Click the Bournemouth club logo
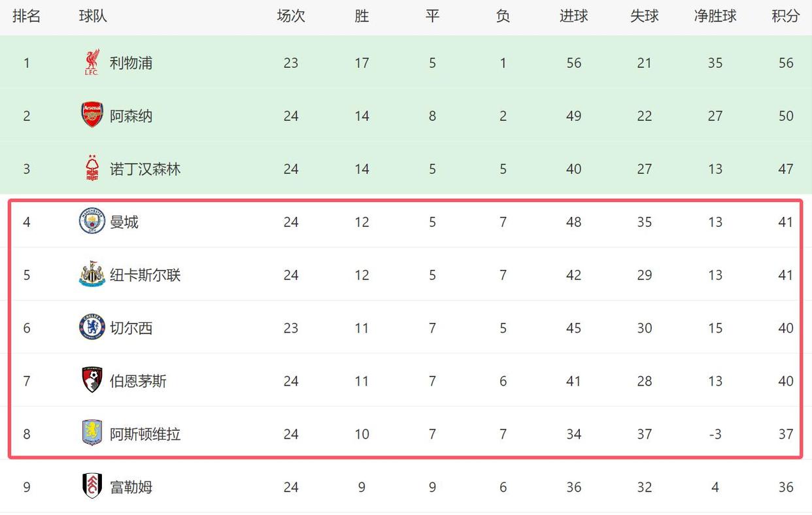This screenshot has height=515, width=812. 92,380
